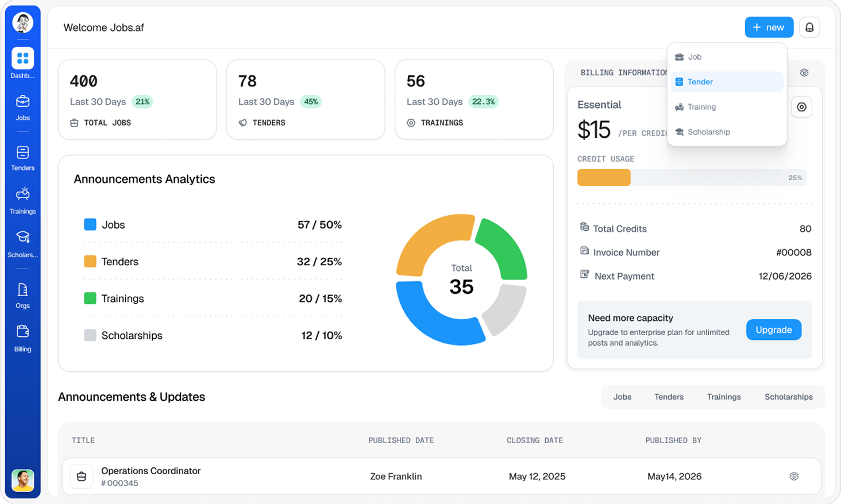The height and width of the screenshot is (504, 841).
Task: Click the Invoice Number icon
Action: (x=584, y=251)
